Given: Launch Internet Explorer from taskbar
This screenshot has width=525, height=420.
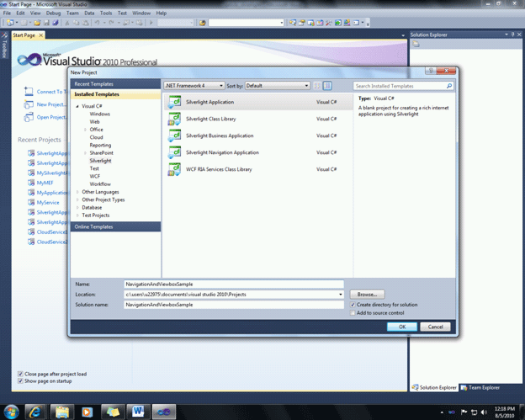Looking at the screenshot, I should coord(35,412).
